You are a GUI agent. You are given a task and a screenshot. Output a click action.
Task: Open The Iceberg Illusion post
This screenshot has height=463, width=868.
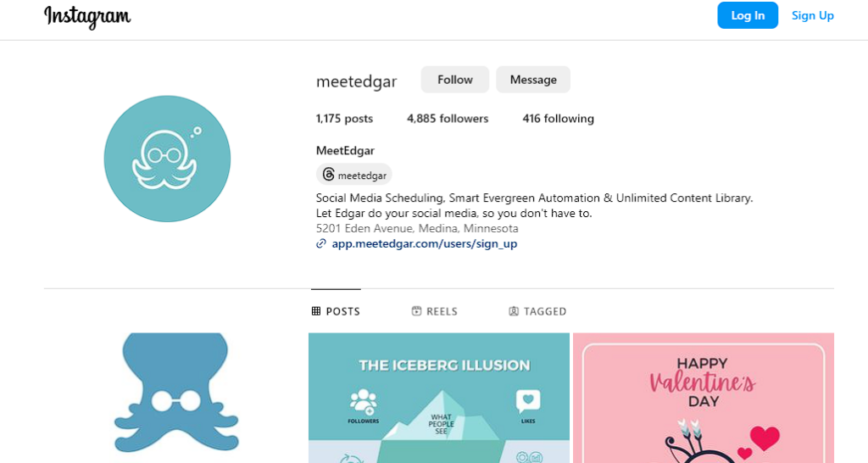point(439,398)
